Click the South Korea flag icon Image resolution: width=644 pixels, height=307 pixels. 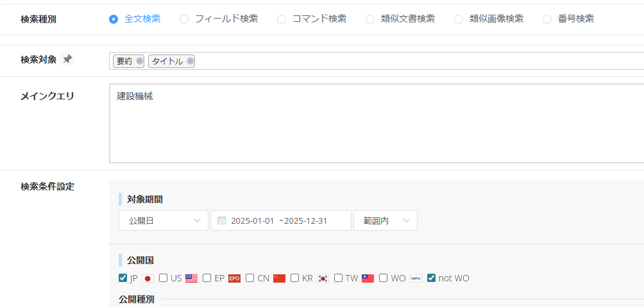pos(323,278)
